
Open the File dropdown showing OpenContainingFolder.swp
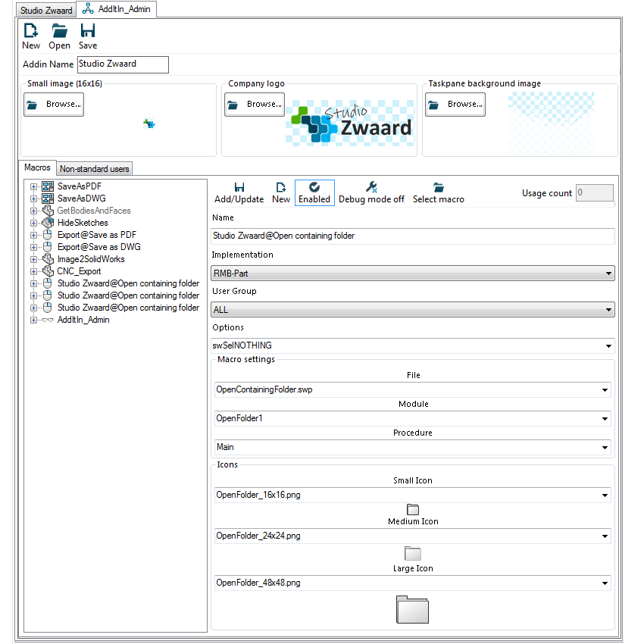413,389
